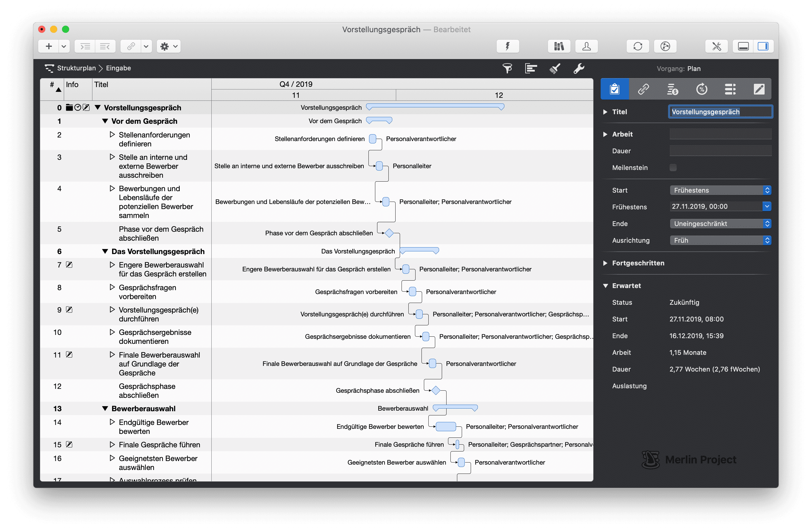Switch to the link attachments inspector tab
Screen dimensions: 812x532
click(644, 89)
